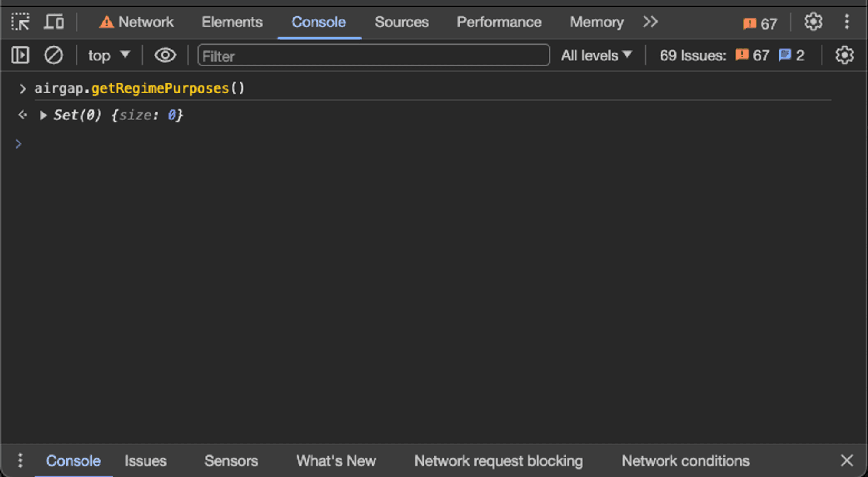Click the inspect element cursor icon

(x=20, y=21)
